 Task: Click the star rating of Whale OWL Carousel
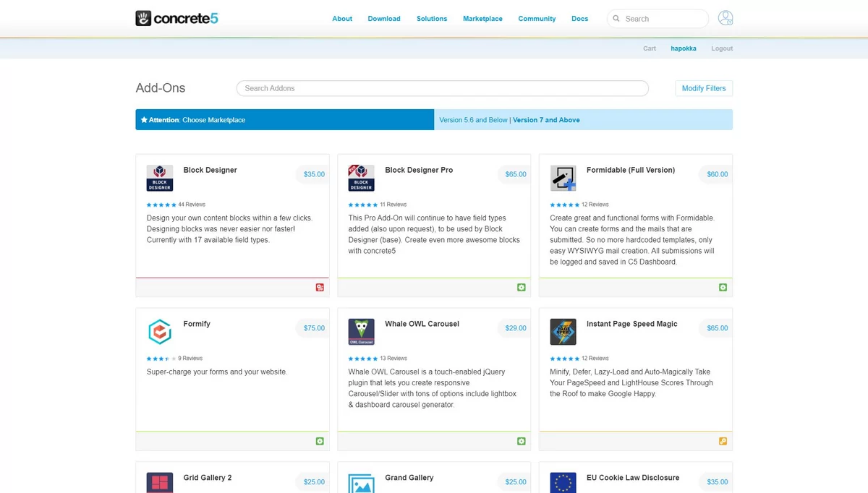pos(363,359)
